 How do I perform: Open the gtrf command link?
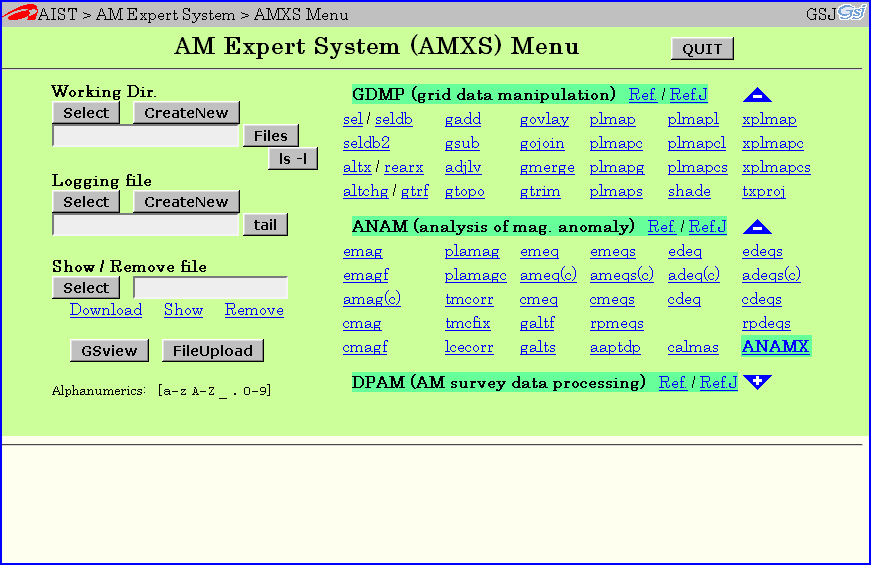coord(414,192)
